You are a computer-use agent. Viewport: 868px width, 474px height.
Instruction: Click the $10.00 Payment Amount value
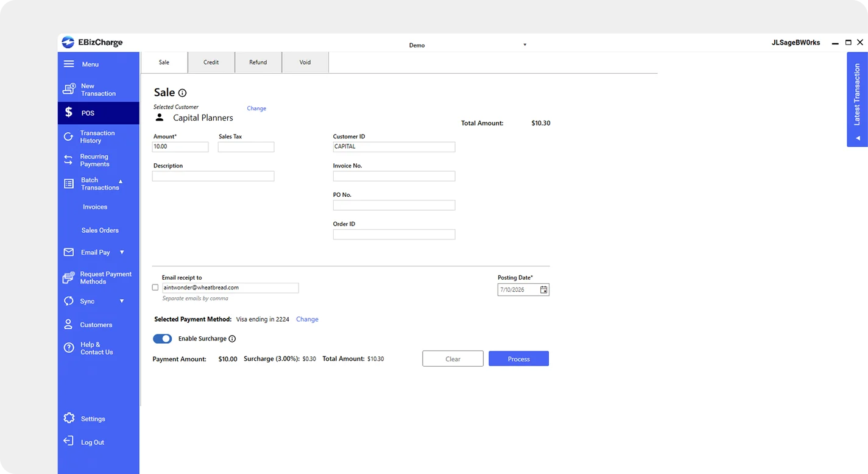click(x=228, y=359)
